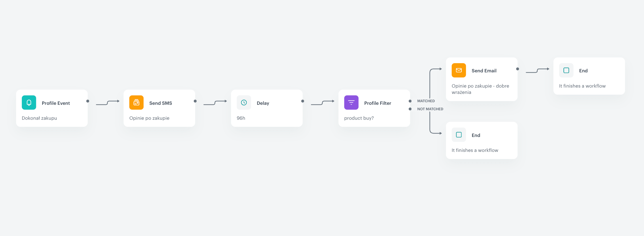The width and height of the screenshot is (644, 236).
Task: Click the orange Send SMS icon
Action: (x=137, y=102)
